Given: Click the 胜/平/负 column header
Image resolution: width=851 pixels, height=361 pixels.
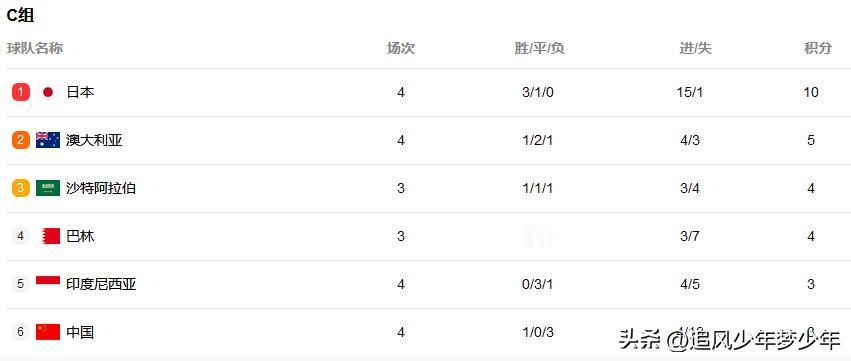Looking at the screenshot, I should click(539, 48).
